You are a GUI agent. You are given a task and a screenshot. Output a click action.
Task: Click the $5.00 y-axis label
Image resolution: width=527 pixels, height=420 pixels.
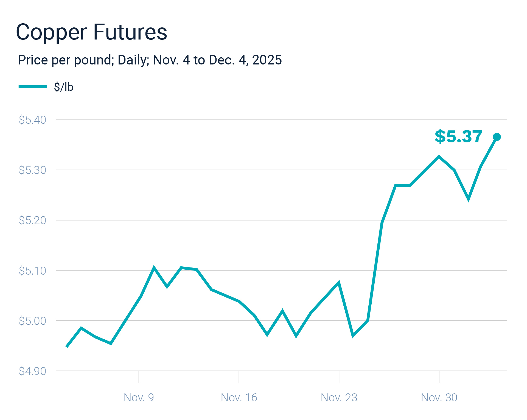click(32, 321)
